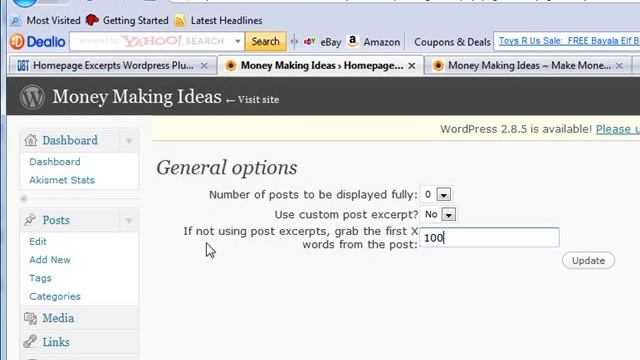Open Coupons & Deals
640x360 pixels.
pos(452,42)
